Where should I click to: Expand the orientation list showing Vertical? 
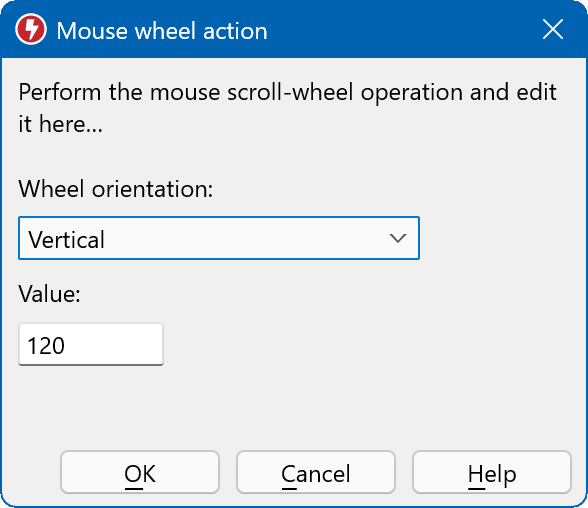click(x=219, y=238)
